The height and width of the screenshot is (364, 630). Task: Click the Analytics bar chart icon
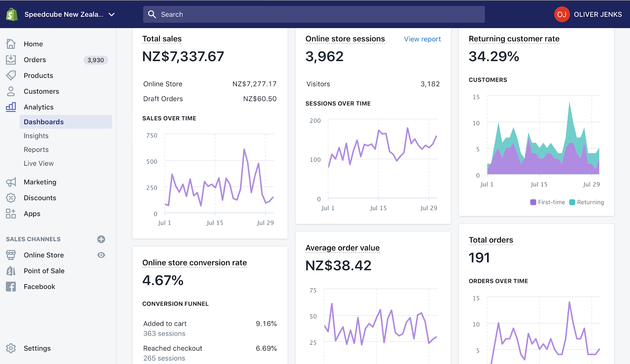[x=11, y=107]
